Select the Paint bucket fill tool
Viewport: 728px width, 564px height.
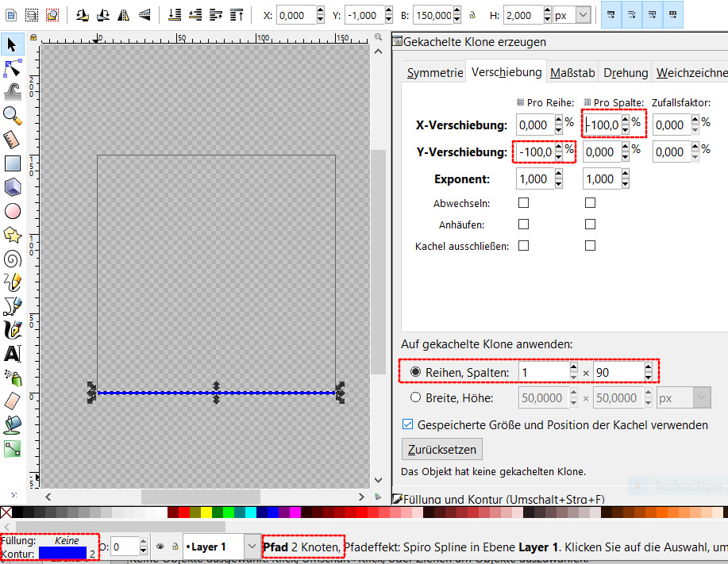(12, 425)
